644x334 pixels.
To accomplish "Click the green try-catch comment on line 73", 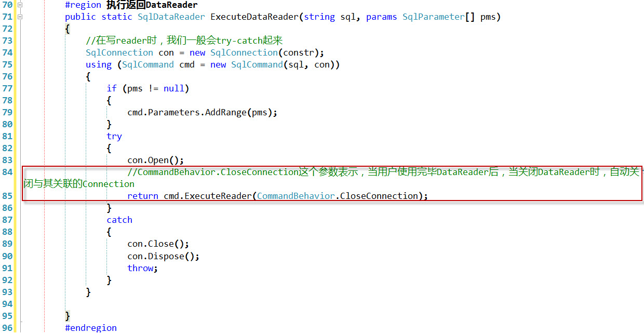I will click(184, 41).
